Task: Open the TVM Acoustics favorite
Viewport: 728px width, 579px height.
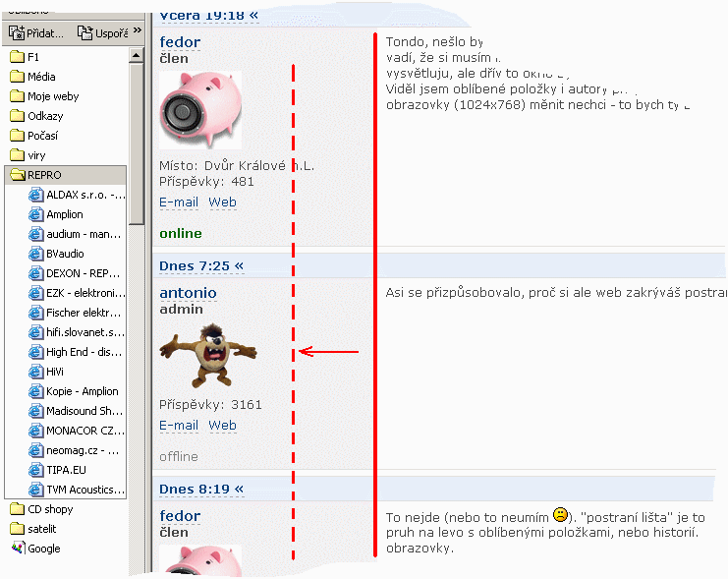Action: coord(77,490)
